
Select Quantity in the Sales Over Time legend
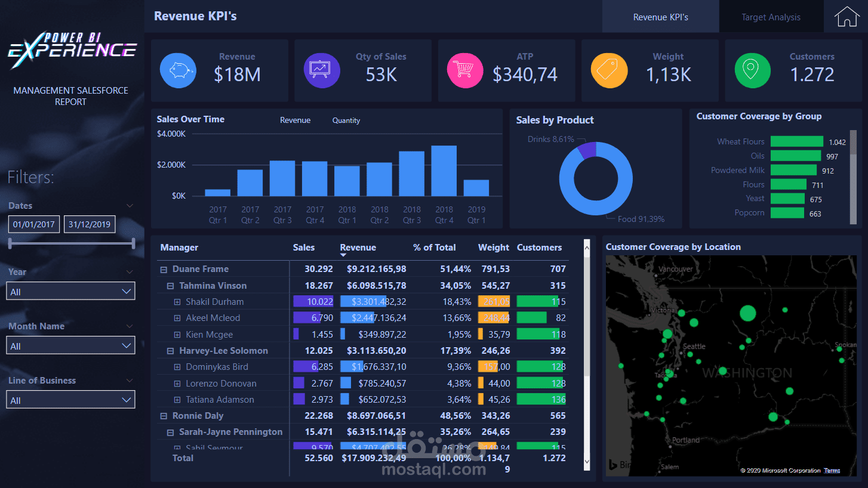point(346,121)
